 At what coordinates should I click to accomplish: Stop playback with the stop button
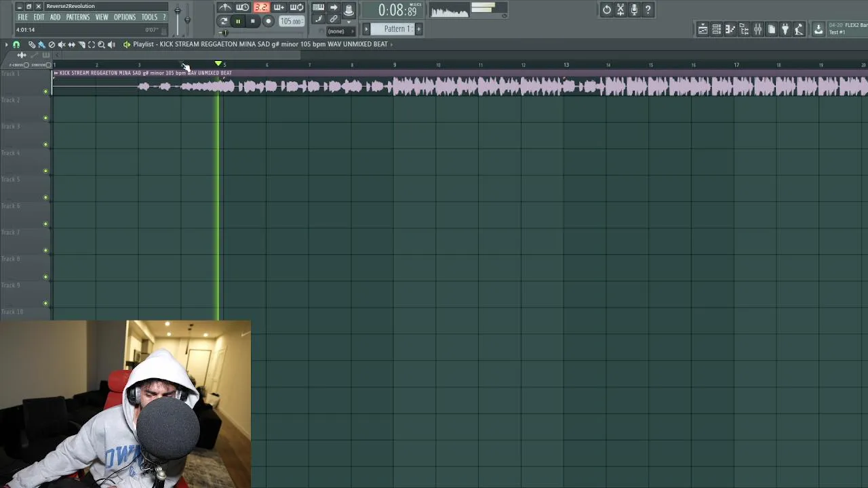(x=252, y=22)
